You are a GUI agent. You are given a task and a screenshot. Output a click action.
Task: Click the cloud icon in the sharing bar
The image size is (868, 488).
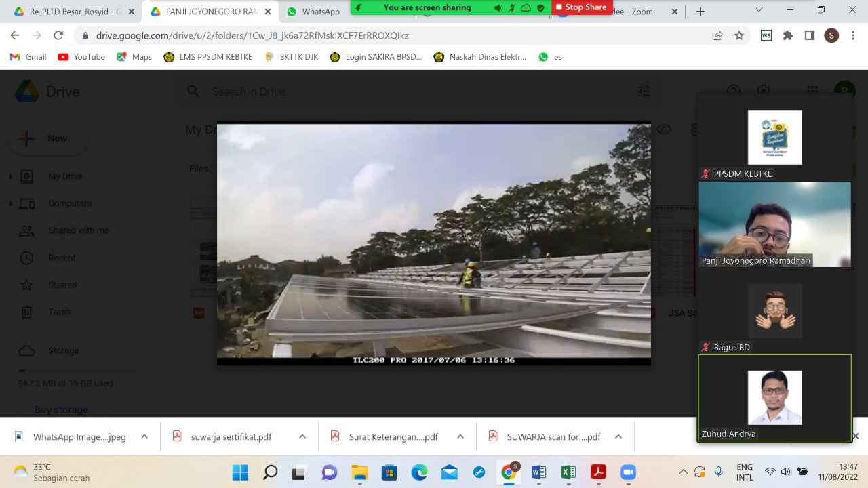[526, 7]
